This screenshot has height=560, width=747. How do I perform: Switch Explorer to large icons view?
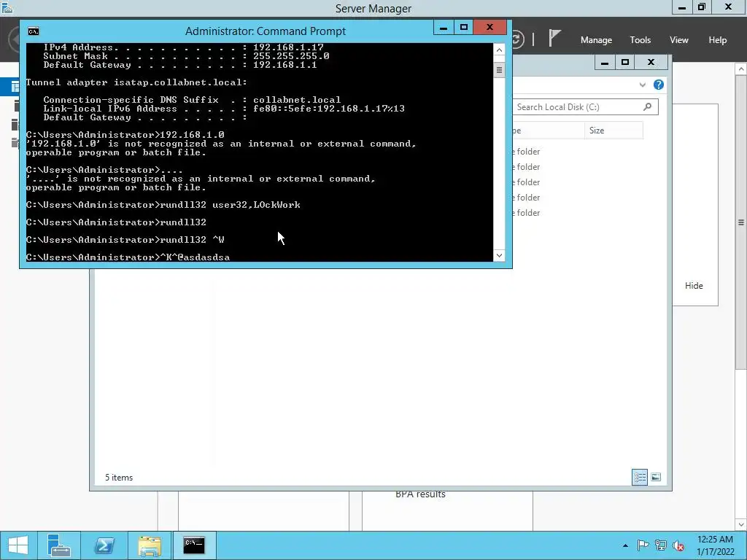656,477
